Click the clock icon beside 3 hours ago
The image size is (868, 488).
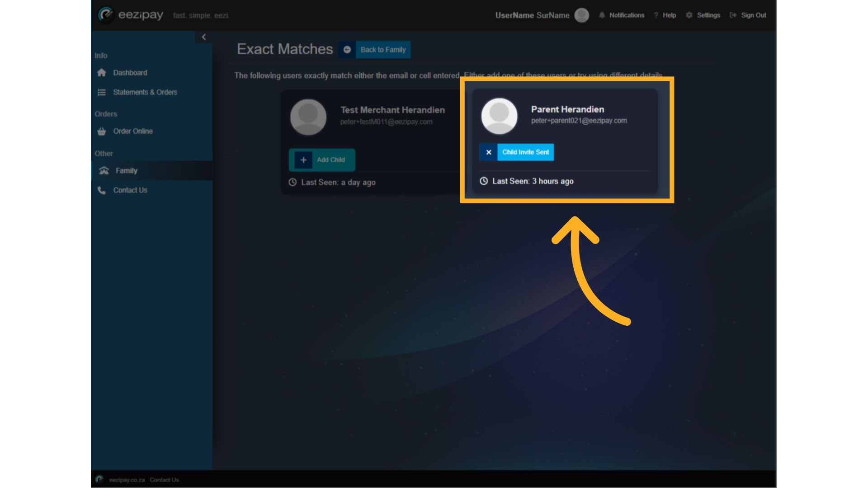484,181
